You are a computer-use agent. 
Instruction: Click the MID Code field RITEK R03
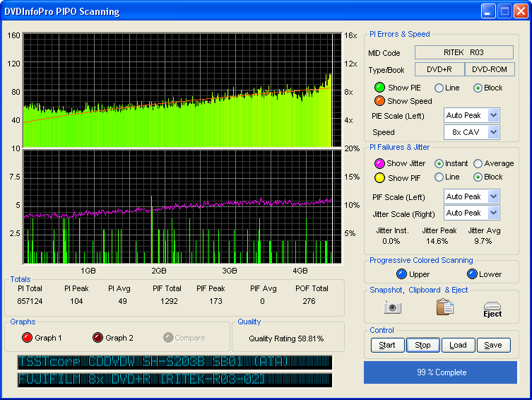pyautogui.click(x=463, y=52)
